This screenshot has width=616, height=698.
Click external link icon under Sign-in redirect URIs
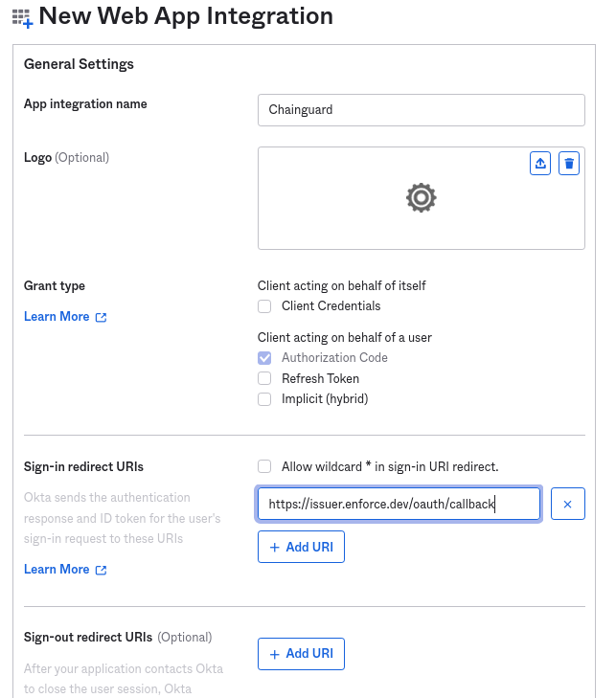[x=102, y=570]
